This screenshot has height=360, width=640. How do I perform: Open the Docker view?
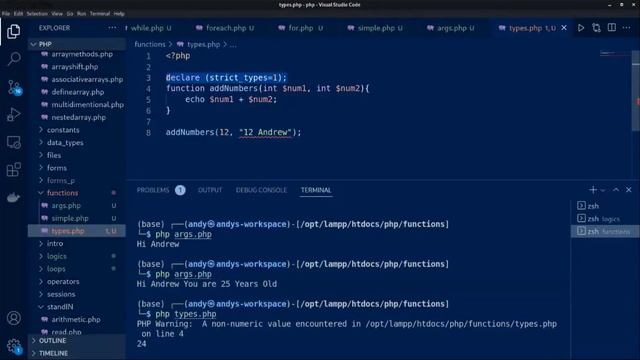(13, 198)
